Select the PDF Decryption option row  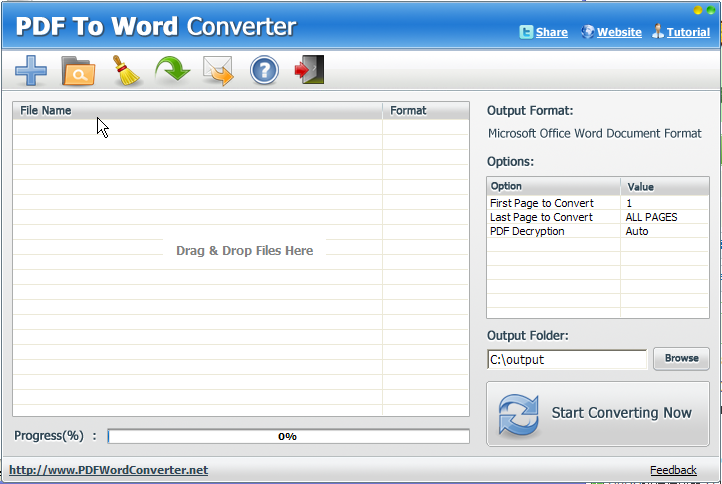[x=598, y=231]
